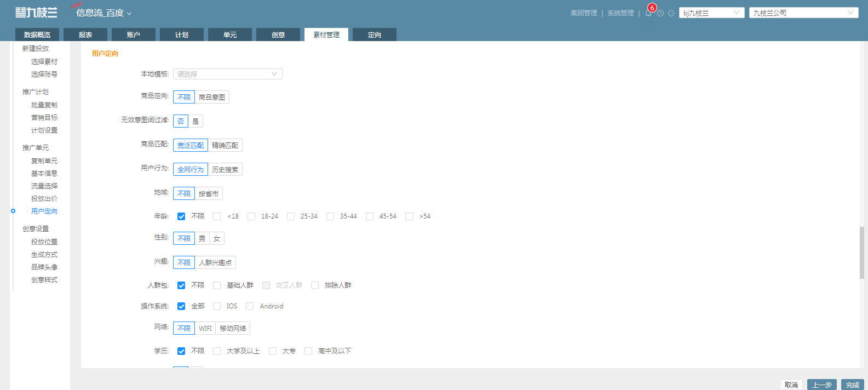
Task: Check the 25-34 age checkbox
Action: click(291, 216)
